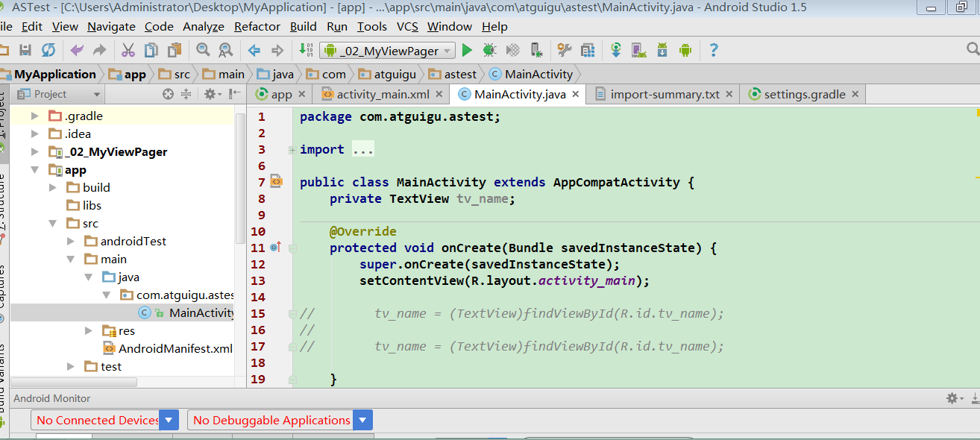Viewport: 980px width, 440px height.
Task: Click the green Run app button
Action: tap(467, 51)
